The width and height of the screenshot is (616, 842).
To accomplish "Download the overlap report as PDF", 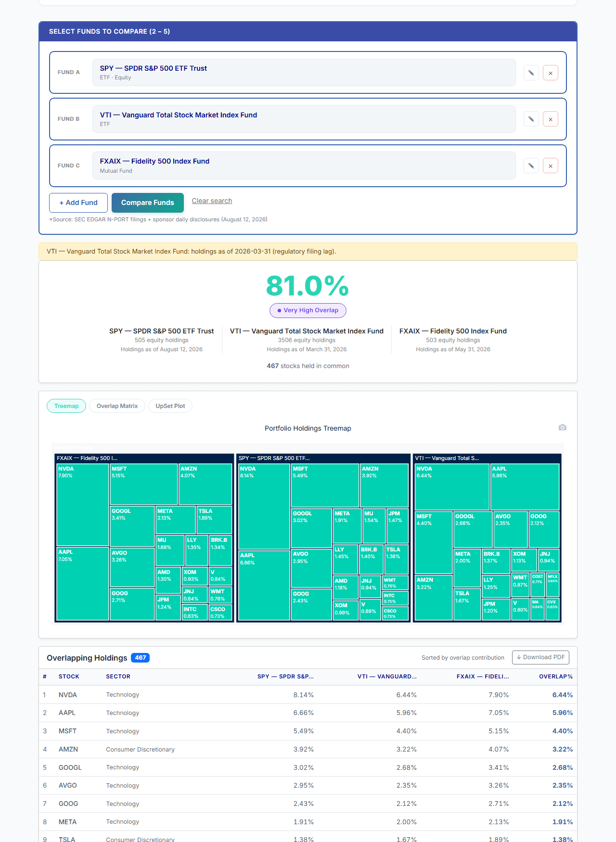I will click(x=540, y=657).
